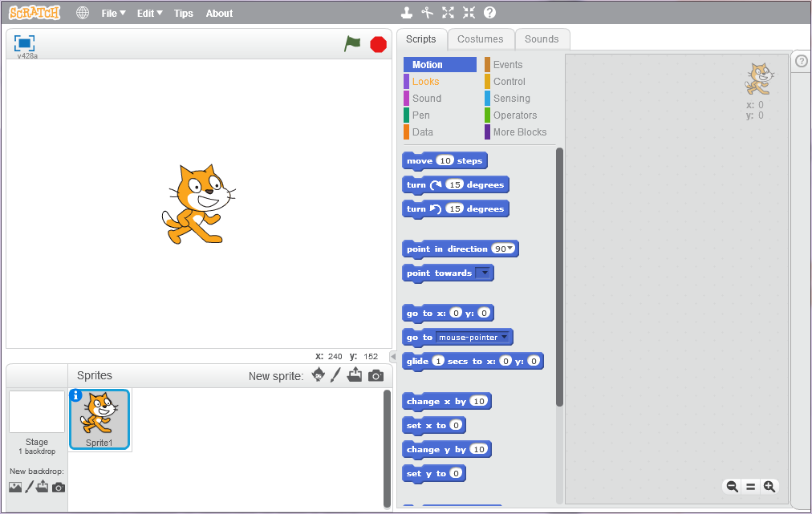
Task: Choose backdrop from library
Action: [15, 487]
